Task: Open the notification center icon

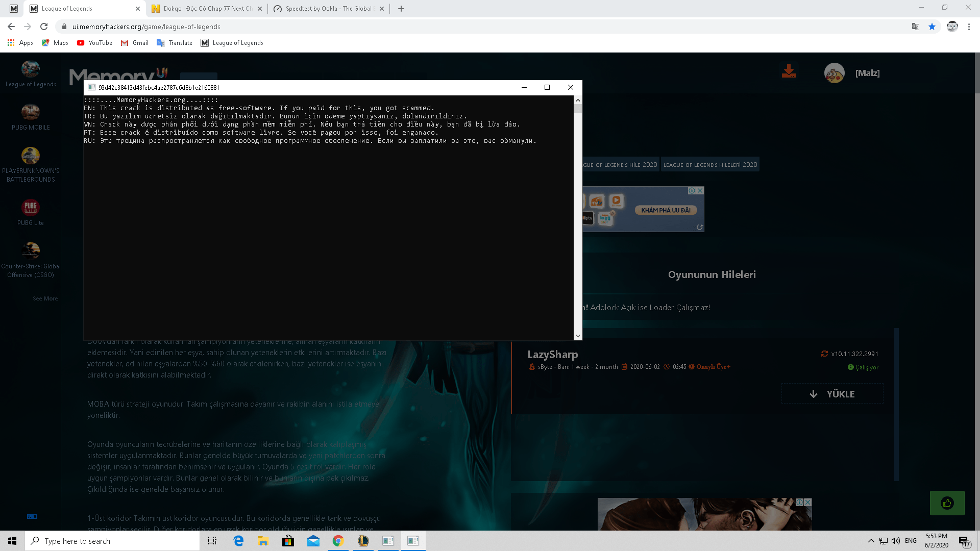Action: pos(964,541)
